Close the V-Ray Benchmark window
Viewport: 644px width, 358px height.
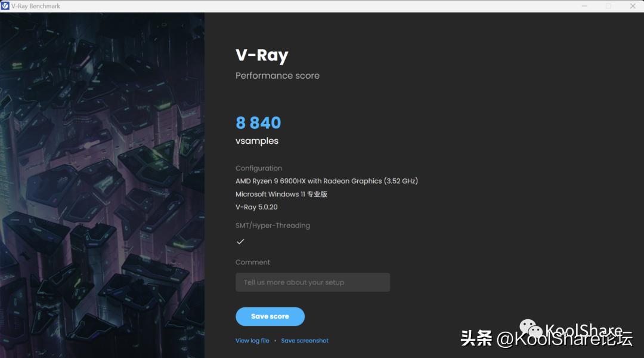[x=633, y=6]
